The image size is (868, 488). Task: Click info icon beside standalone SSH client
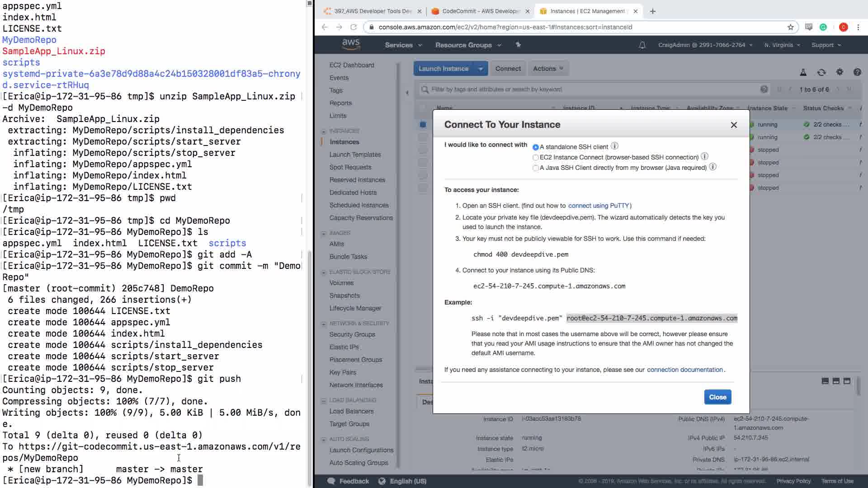coord(614,146)
